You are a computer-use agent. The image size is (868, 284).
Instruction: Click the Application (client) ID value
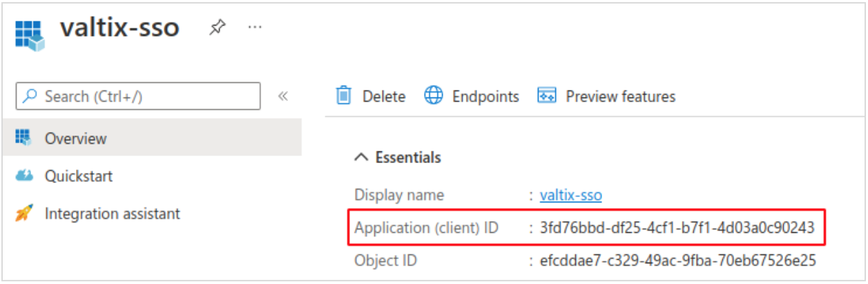click(x=677, y=227)
